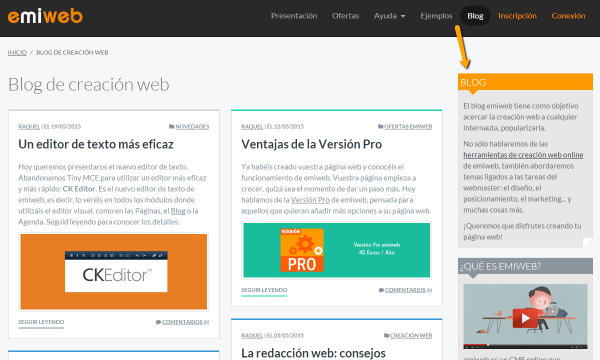Screen dimensions: 600x360
Task: Select the Blog tab in navigation
Action: (x=475, y=16)
